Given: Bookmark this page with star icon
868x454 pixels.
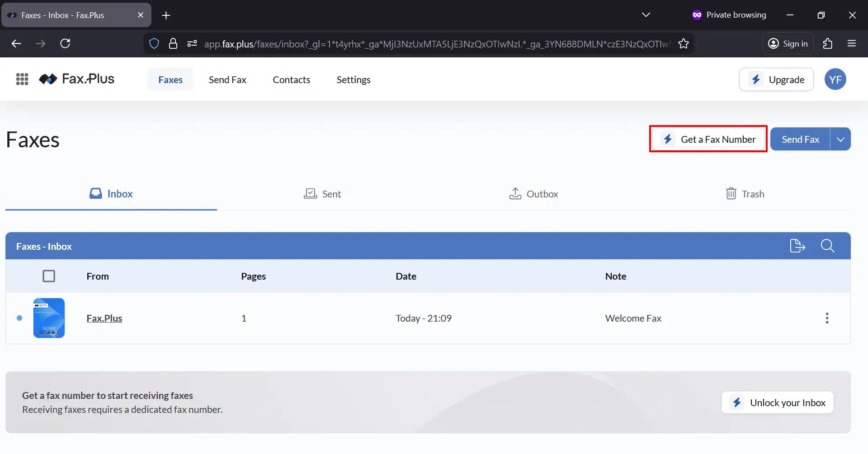Looking at the screenshot, I should click(x=684, y=44).
